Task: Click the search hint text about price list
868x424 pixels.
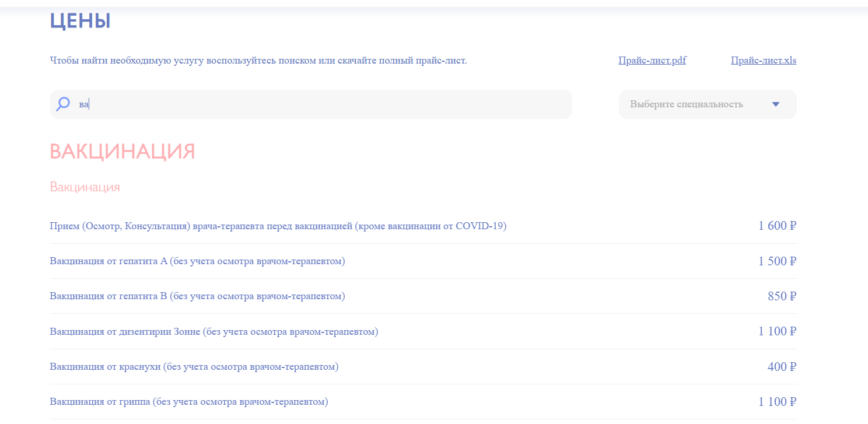Action: point(258,61)
